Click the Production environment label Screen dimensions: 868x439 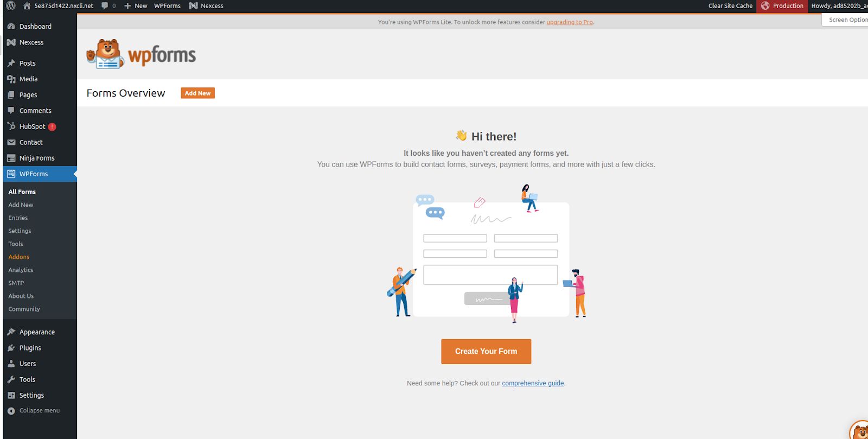pos(788,6)
